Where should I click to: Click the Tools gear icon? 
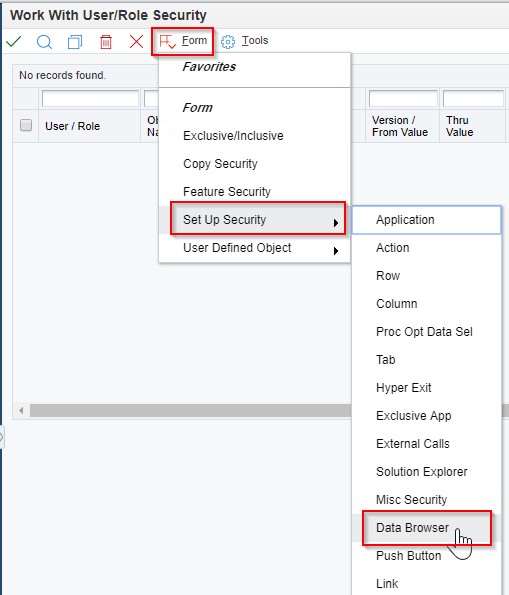pyautogui.click(x=228, y=42)
